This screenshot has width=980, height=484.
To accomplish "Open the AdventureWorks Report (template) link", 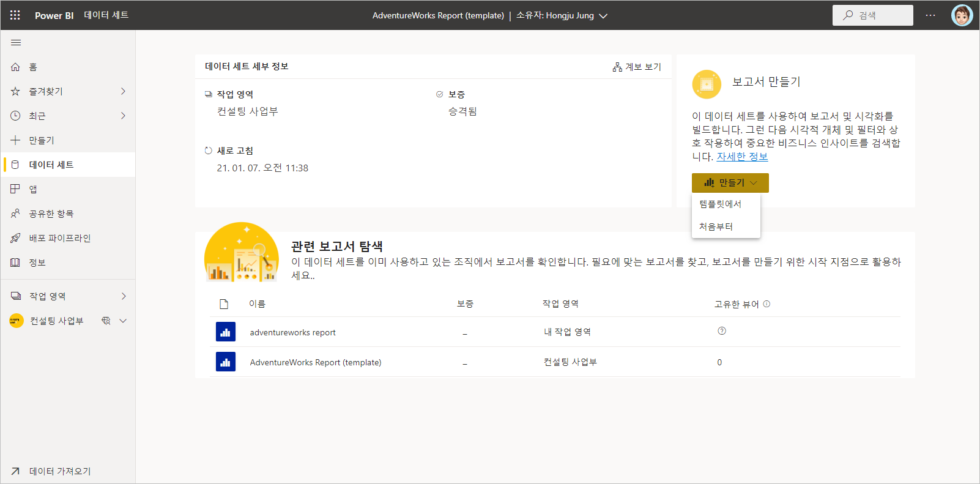I will pos(316,362).
